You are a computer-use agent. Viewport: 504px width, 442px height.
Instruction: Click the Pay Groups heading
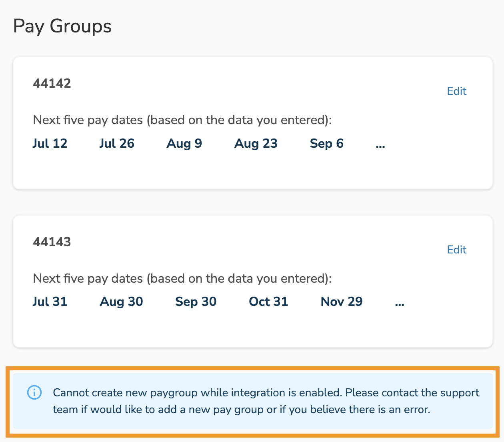pyautogui.click(x=62, y=27)
